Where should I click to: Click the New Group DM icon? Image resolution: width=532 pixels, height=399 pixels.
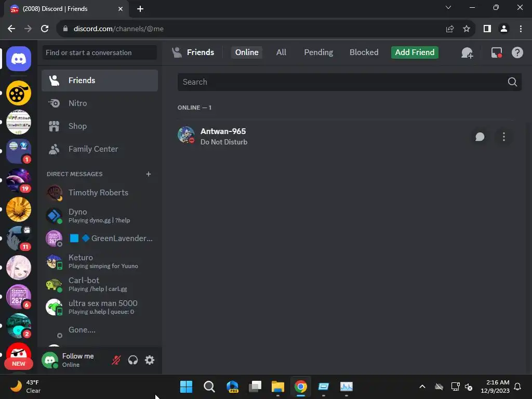tap(467, 52)
